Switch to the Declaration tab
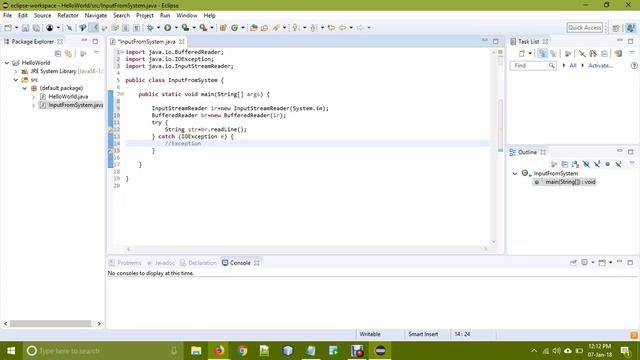This screenshot has height=360, width=640. coord(198,263)
